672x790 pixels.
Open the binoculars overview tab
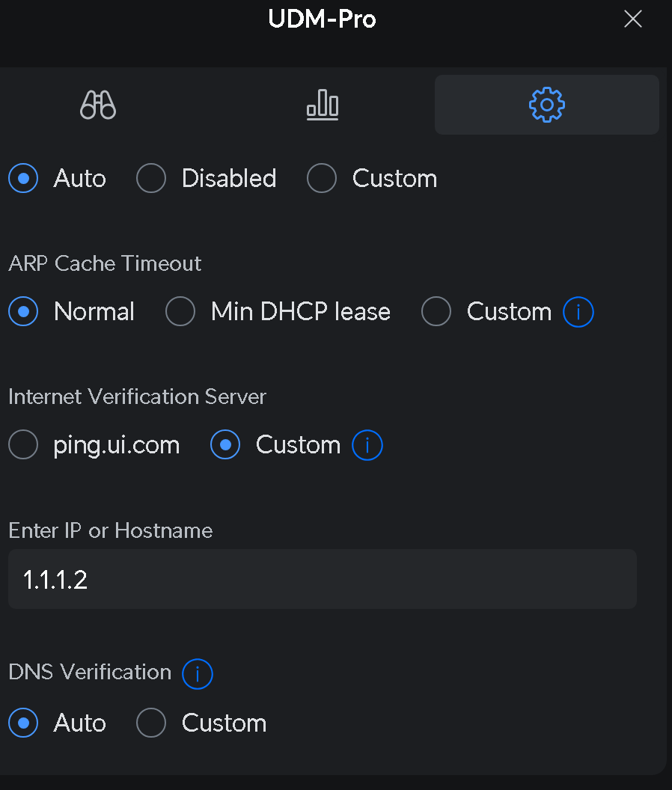pos(98,105)
